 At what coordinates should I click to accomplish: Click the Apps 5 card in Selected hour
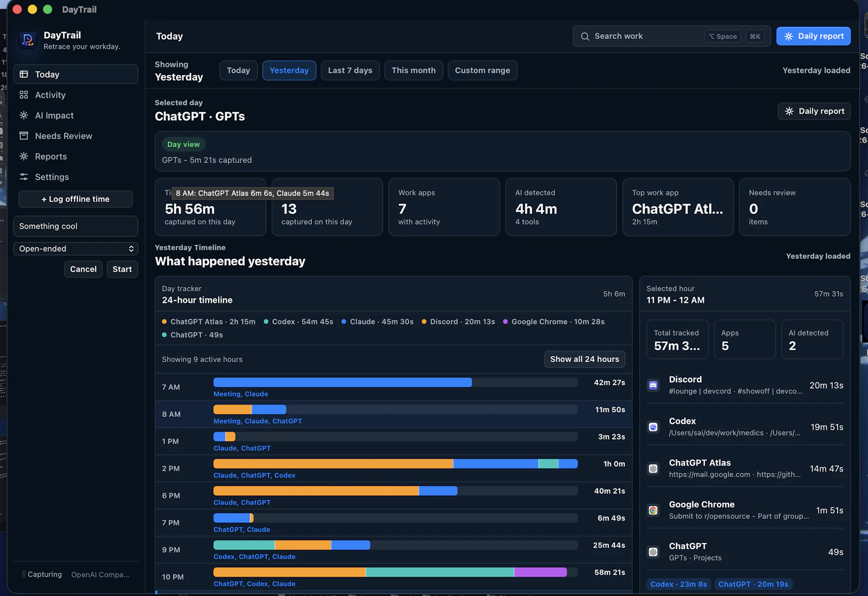[745, 339]
